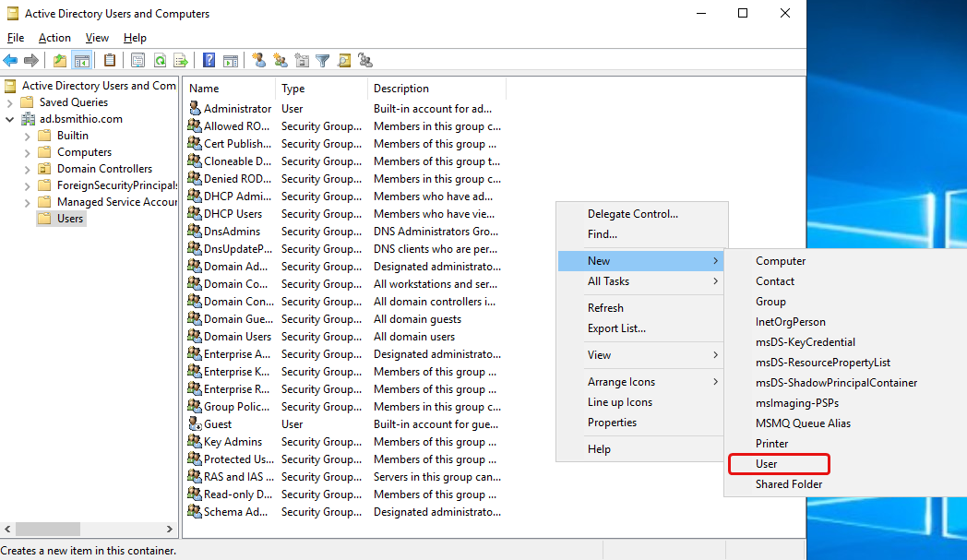Click the Export List toolbar icon
Viewport: 967px width, 560px height.
(x=181, y=61)
